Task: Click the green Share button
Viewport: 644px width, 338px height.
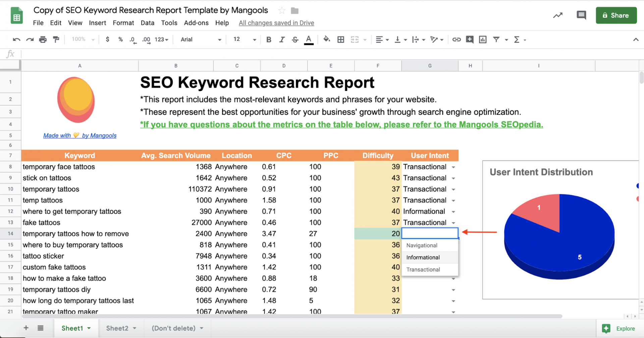Action: (616, 15)
